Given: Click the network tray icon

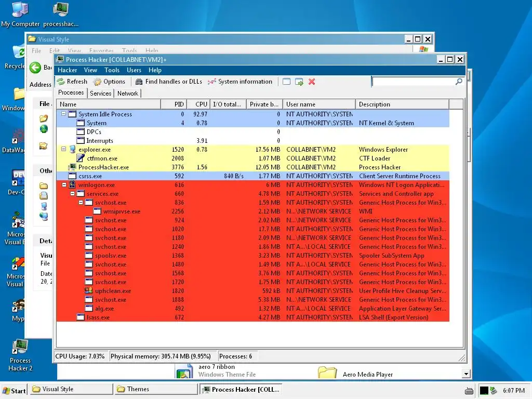Looking at the screenshot, I should (494, 391).
